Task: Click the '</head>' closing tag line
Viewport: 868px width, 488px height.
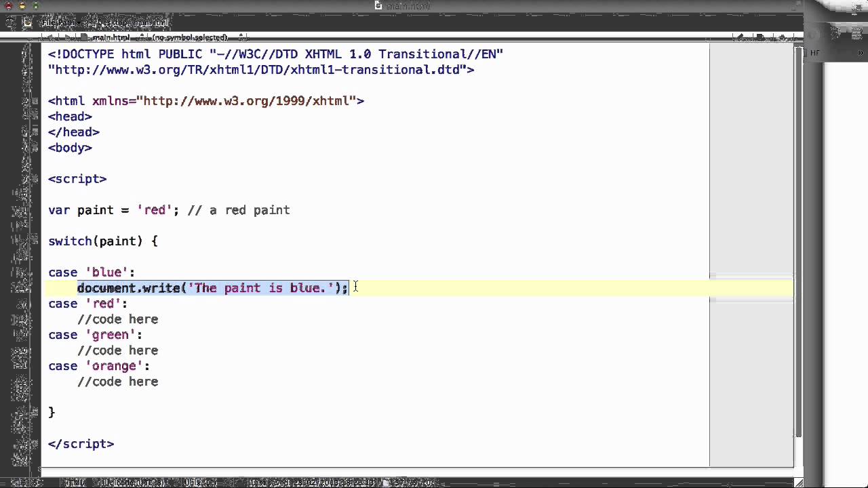Action: click(x=74, y=132)
